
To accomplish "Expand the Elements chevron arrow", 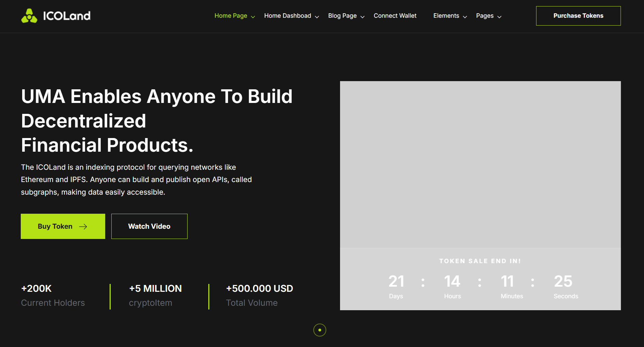I will (465, 17).
